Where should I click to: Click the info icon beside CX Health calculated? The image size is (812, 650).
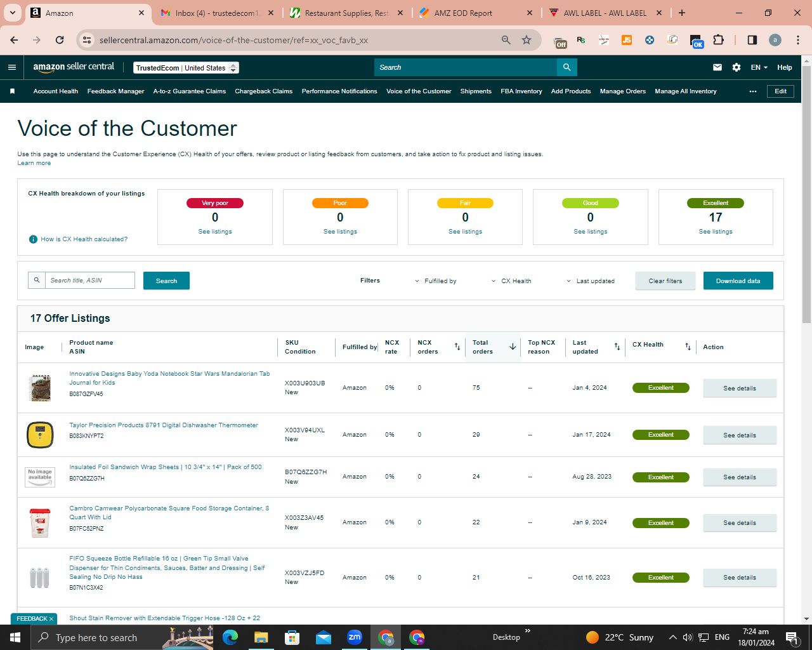pyautogui.click(x=33, y=239)
